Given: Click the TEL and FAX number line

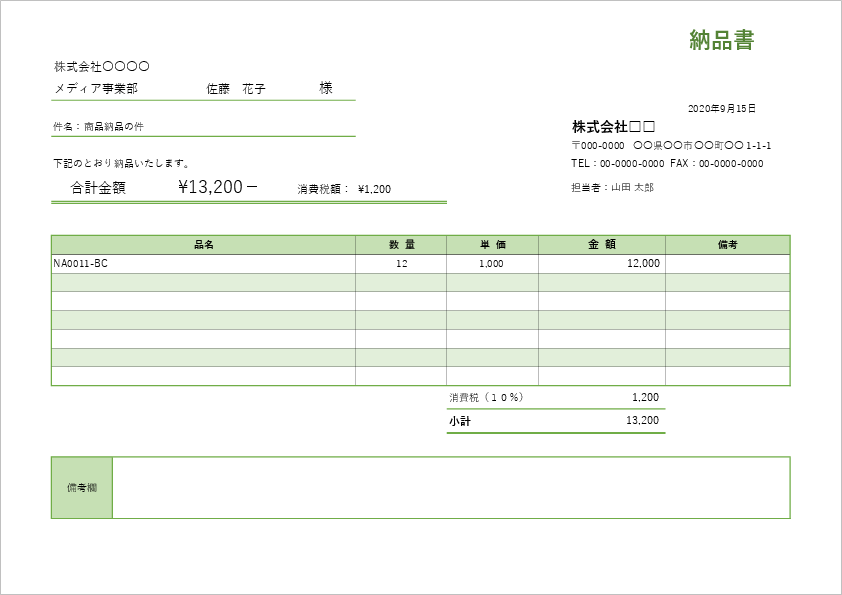Looking at the screenshot, I should pyautogui.click(x=666, y=164).
